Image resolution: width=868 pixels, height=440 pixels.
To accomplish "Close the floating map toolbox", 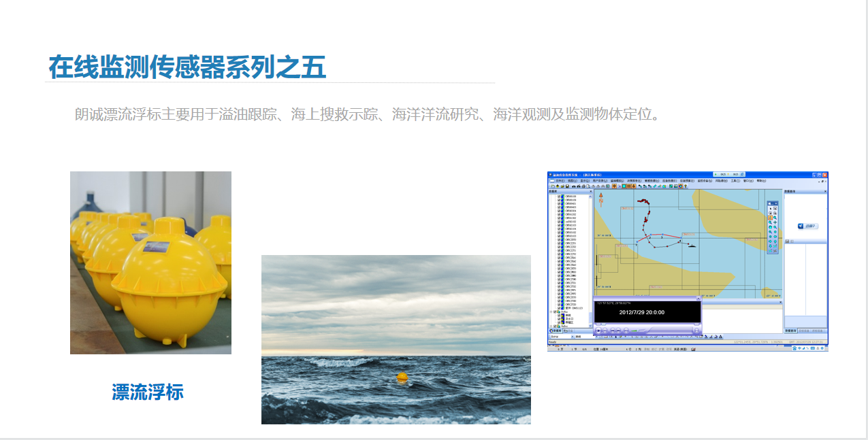I will click(x=776, y=203).
